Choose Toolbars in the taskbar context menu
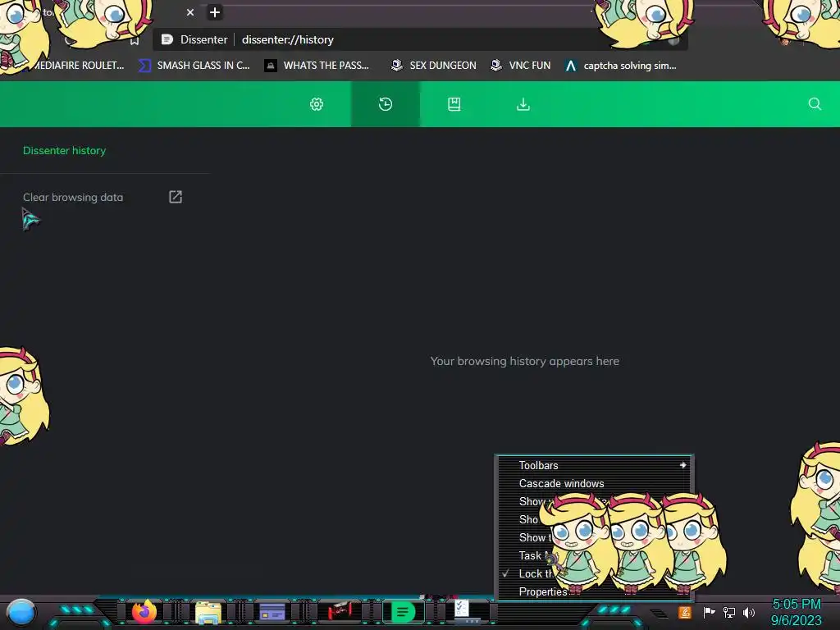The image size is (840, 630). click(x=594, y=466)
